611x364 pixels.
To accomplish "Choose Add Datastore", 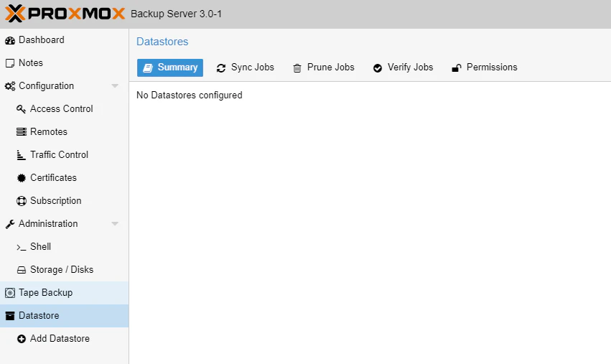I will tap(65, 339).
